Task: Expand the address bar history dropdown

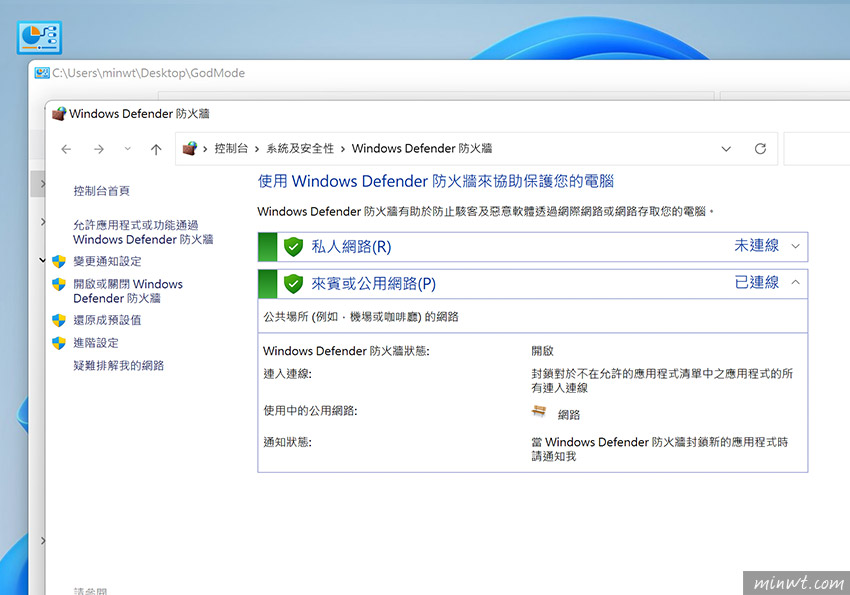Action: (x=726, y=149)
